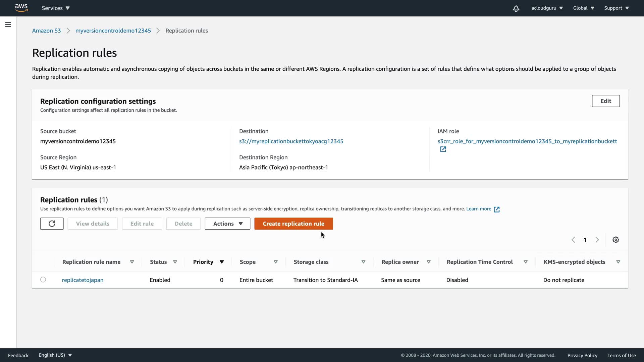Viewport: 644px width, 362px height.
Task: Sort by Status column arrow
Action: pyautogui.click(x=175, y=262)
